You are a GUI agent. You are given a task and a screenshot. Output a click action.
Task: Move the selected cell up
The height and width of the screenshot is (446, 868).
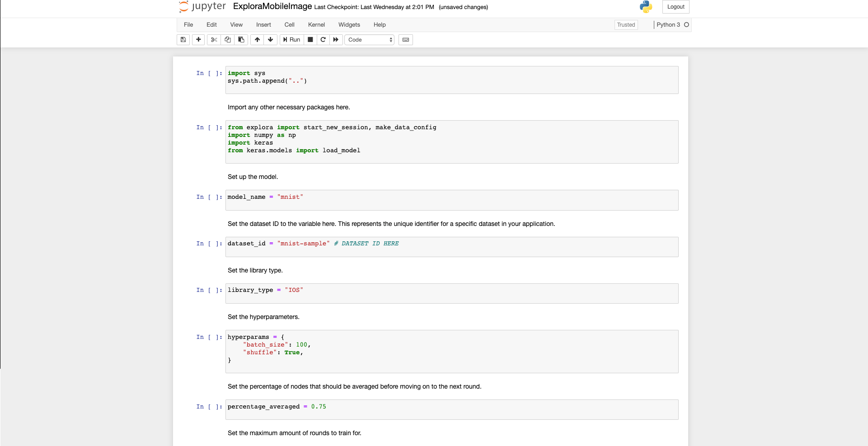(257, 40)
